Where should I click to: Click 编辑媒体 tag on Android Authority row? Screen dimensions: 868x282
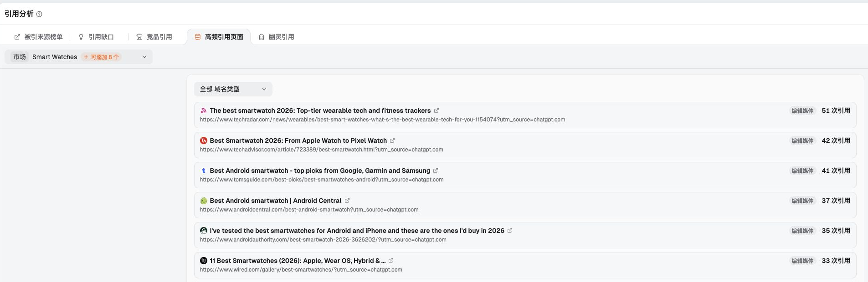[802, 231]
